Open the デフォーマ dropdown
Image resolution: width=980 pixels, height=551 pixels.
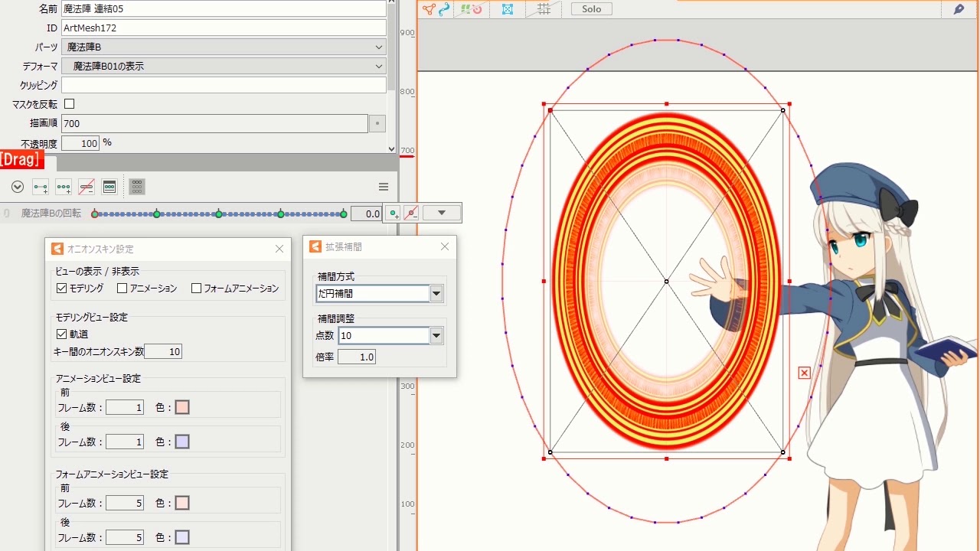224,67
